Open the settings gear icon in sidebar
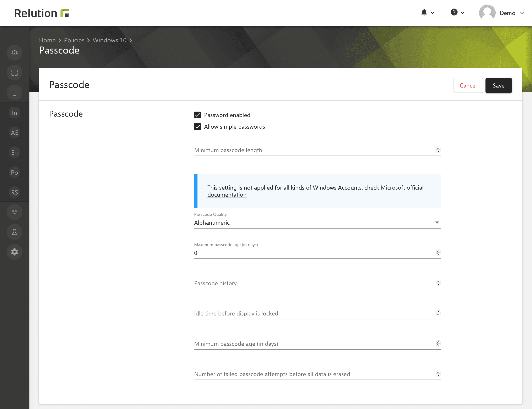The image size is (532, 409). pyautogui.click(x=14, y=252)
